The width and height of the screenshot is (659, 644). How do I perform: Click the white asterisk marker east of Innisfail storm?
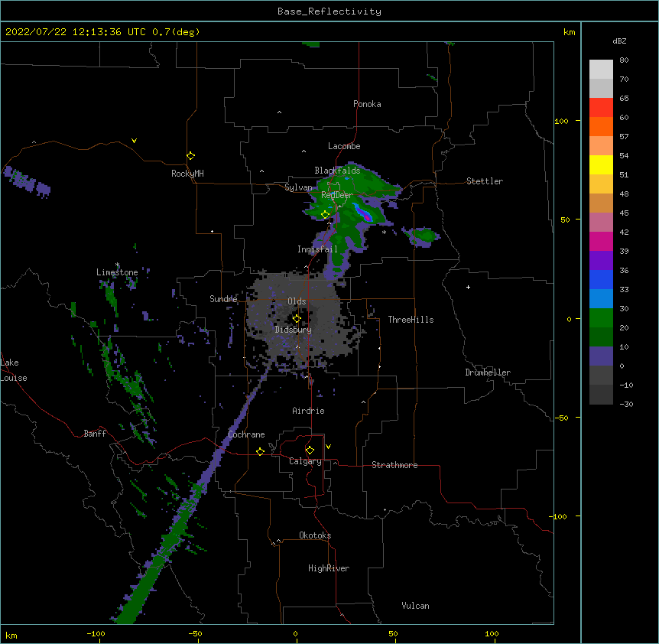tap(384, 233)
